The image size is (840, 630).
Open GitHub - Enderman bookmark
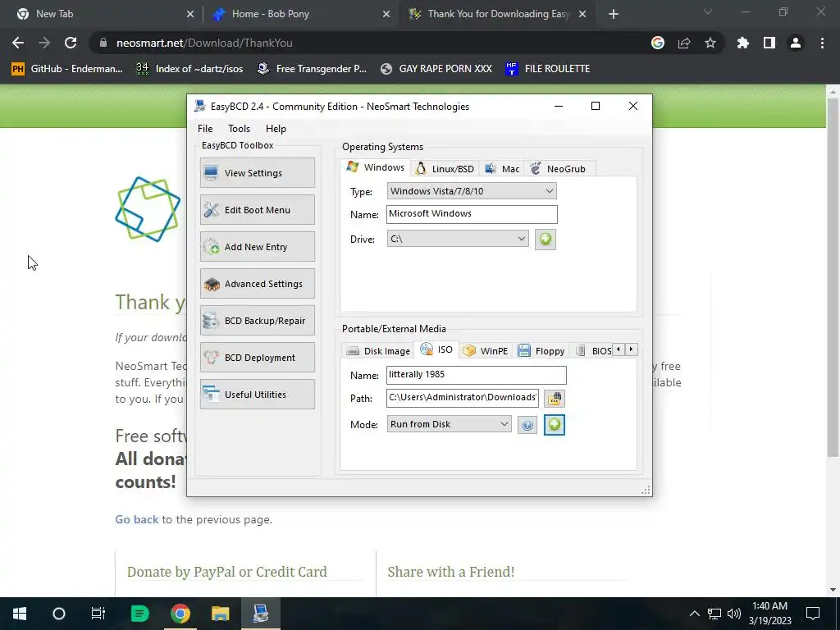click(67, 69)
